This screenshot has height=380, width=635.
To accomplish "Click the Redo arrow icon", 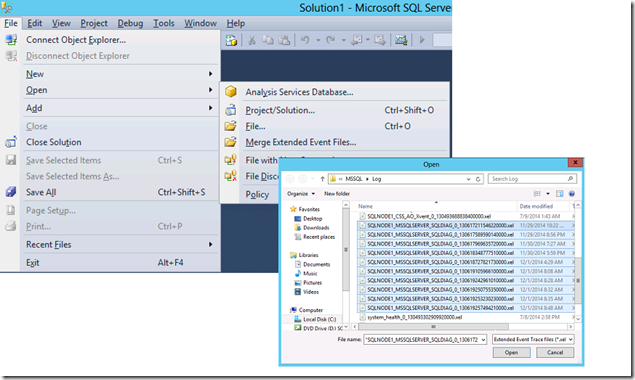I will (330, 40).
